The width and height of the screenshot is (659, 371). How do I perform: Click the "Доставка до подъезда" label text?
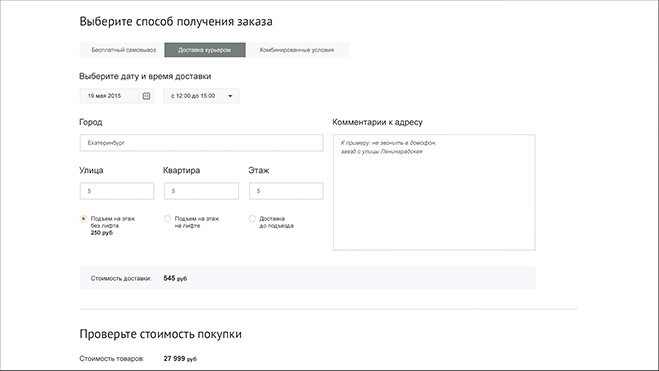pyautogui.click(x=276, y=222)
